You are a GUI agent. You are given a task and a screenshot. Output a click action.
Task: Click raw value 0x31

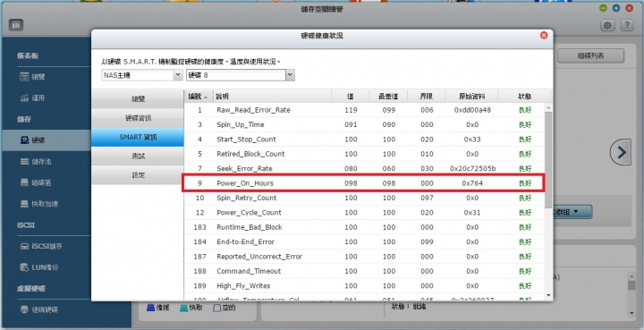point(472,213)
